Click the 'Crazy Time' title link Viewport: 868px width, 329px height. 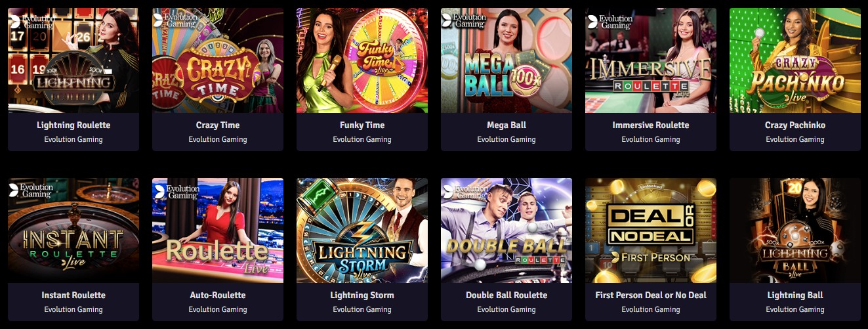click(218, 125)
